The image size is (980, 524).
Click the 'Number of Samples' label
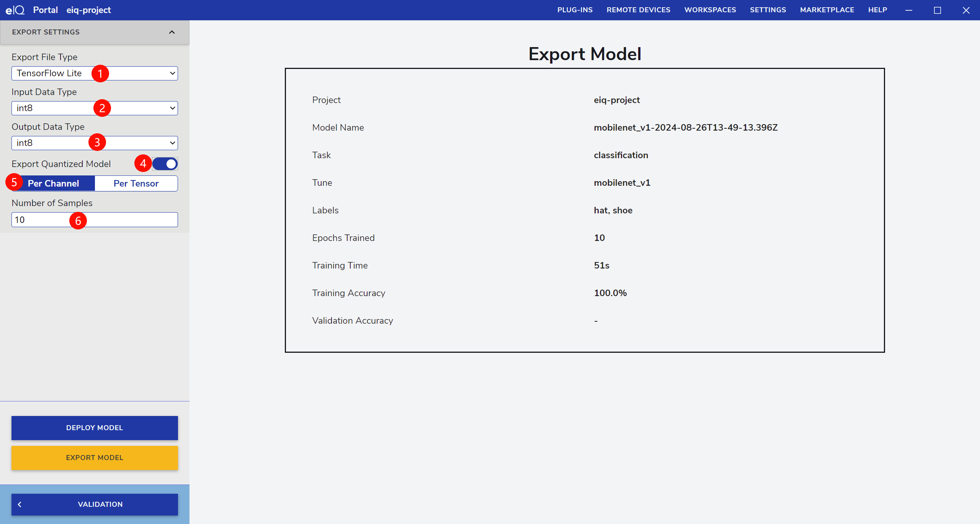tap(52, 203)
